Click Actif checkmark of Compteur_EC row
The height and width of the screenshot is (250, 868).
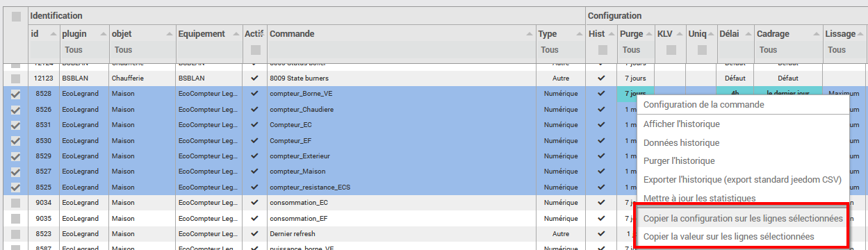click(254, 125)
